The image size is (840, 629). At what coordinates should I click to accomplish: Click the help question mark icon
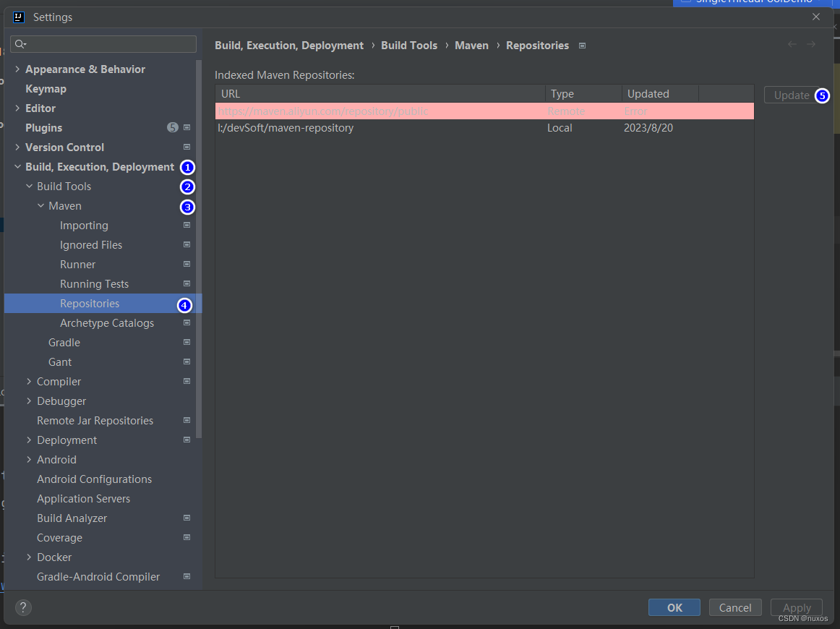click(x=23, y=607)
